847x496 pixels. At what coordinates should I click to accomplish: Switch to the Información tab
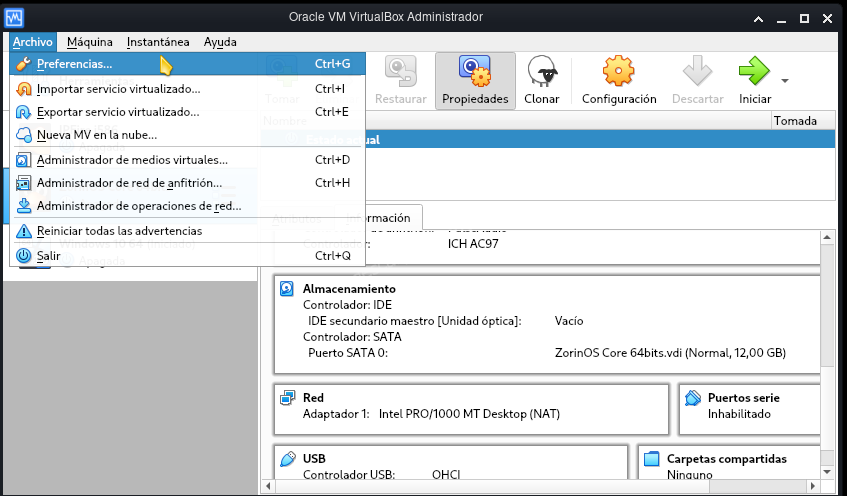tap(379, 218)
